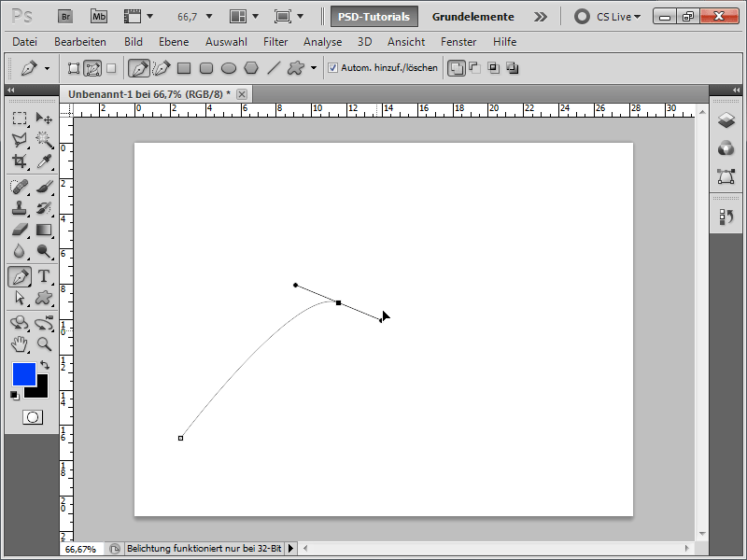Screen dimensions: 747x560
Task: Open the Layers panel icon
Action: pyautogui.click(x=726, y=120)
